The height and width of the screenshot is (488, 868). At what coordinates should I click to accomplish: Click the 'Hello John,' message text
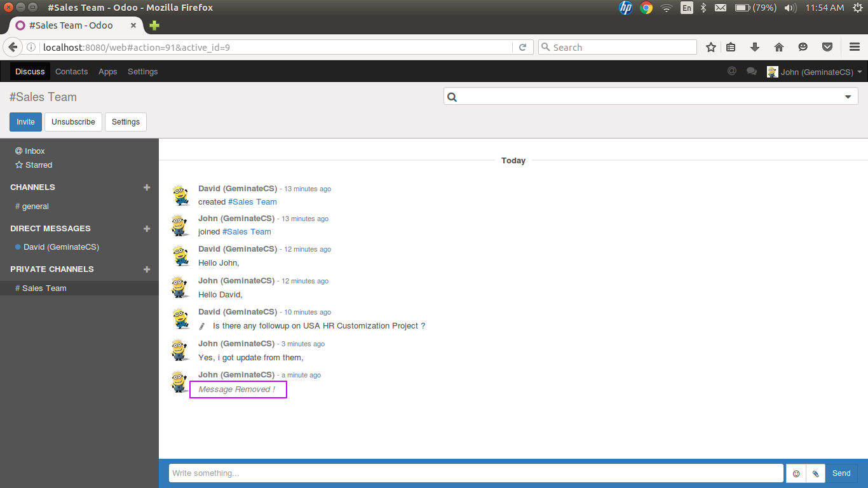click(219, 263)
